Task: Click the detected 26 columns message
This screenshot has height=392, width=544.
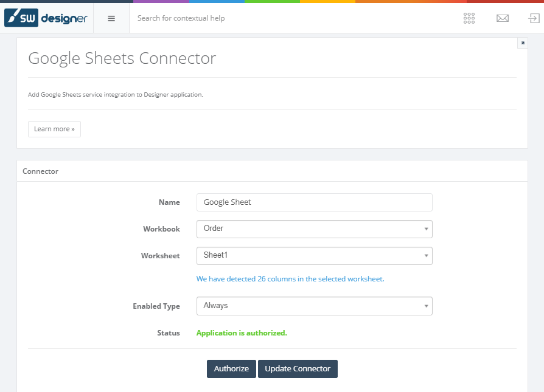Action: click(x=290, y=279)
